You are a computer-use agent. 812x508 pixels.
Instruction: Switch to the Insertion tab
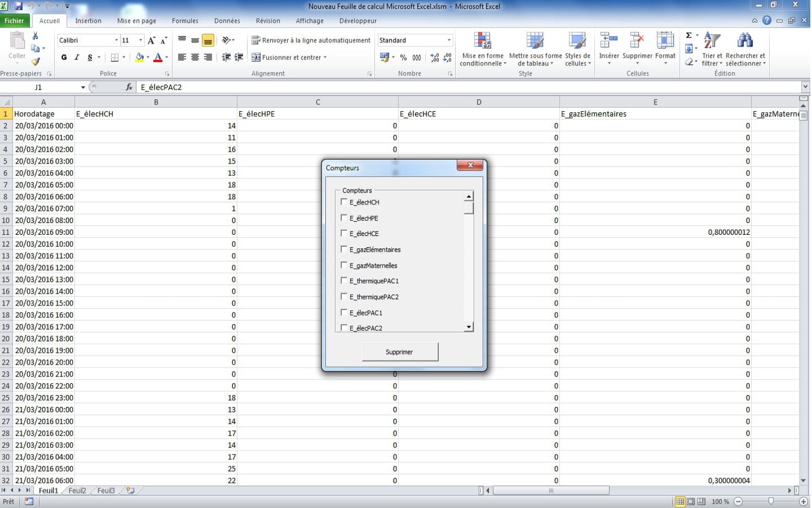click(x=89, y=20)
